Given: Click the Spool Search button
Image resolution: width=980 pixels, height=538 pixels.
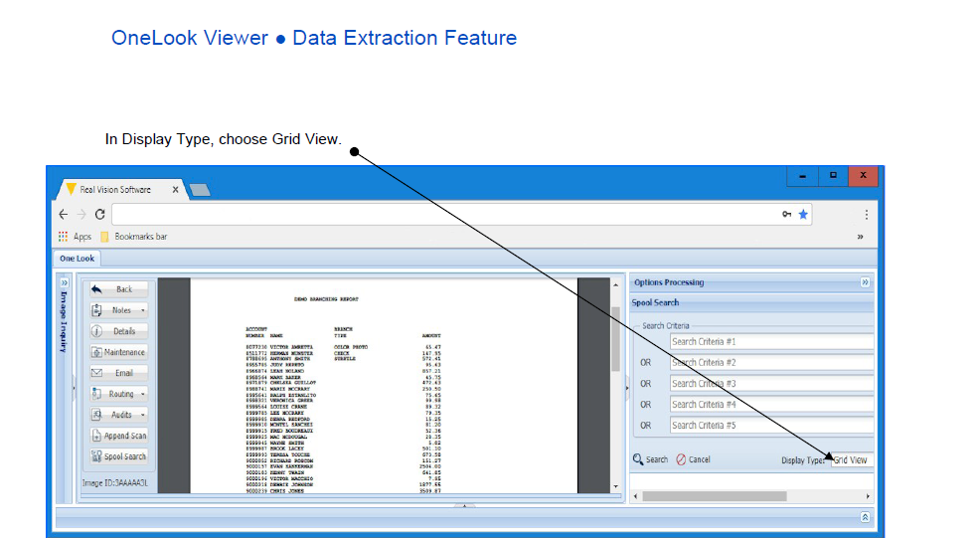Looking at the screenshot, I should pos(118,456).
